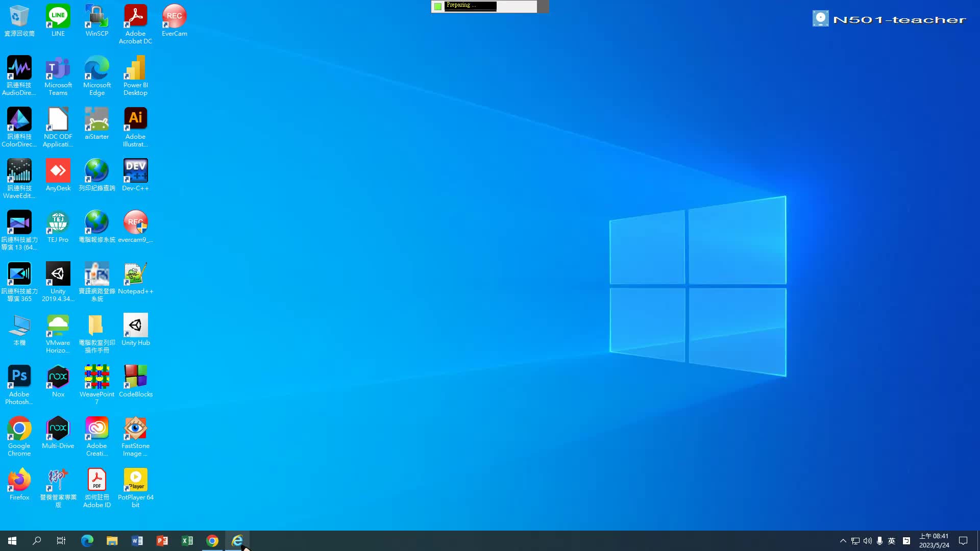Select Adobe Acrobat DC desktop icon
The image size is (980, 551).
click(x=136, y=24)
